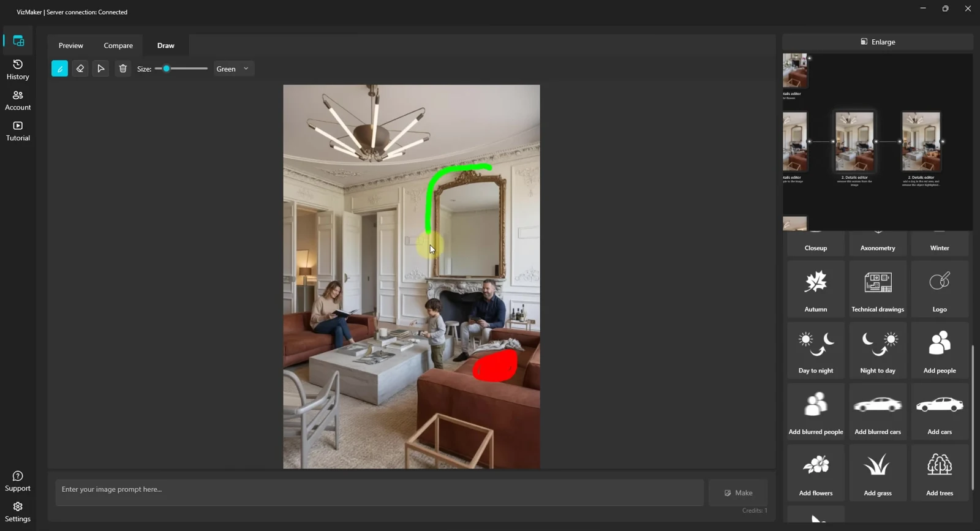Click the trash icon to clear drawings

click(x=123, y=69)
